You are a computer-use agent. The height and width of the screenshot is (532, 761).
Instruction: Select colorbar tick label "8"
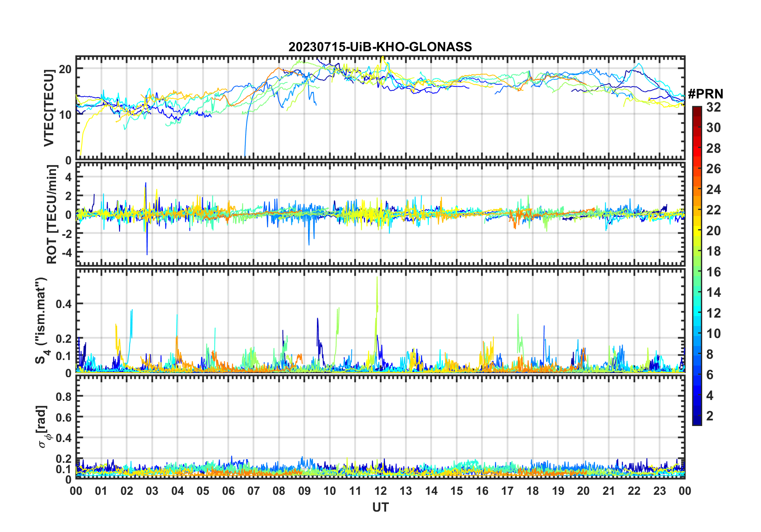(710, 354)
